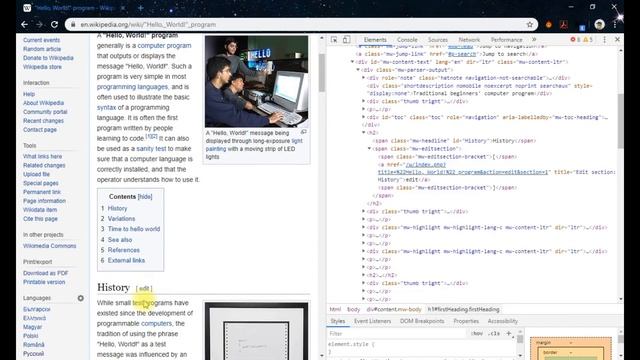Enlarge the image icon under the Hello photo
The width and height of the screenshot is (640, 360).
coord(304,132)
